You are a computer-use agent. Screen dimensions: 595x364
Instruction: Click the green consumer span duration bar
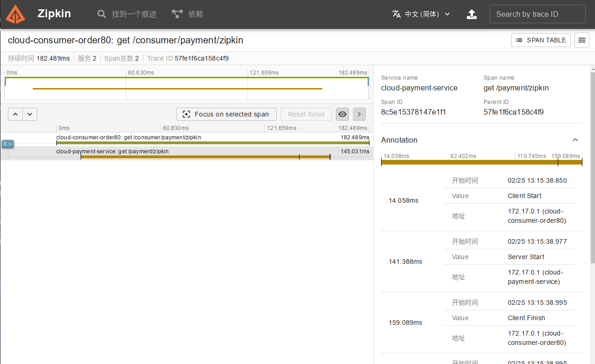[x=212, y=143]
